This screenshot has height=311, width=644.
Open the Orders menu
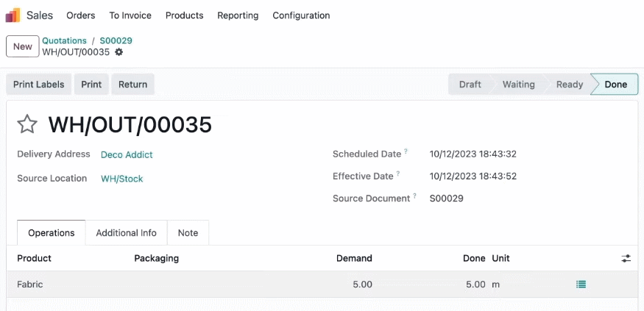pyautogui.click(x=81, y=15)
